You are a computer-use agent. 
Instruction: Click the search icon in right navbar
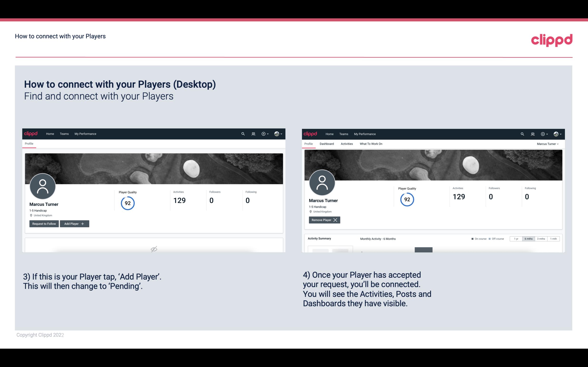(x=522, y=133)
